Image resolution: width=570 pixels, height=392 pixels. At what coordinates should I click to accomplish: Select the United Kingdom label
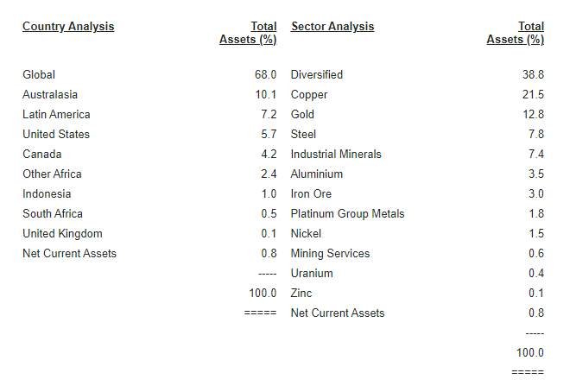pos(62,234)
